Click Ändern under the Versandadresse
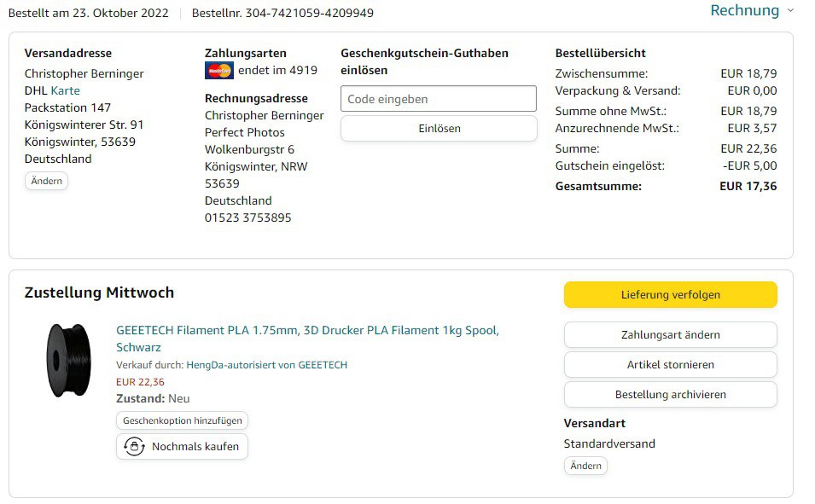 (46, 181)
